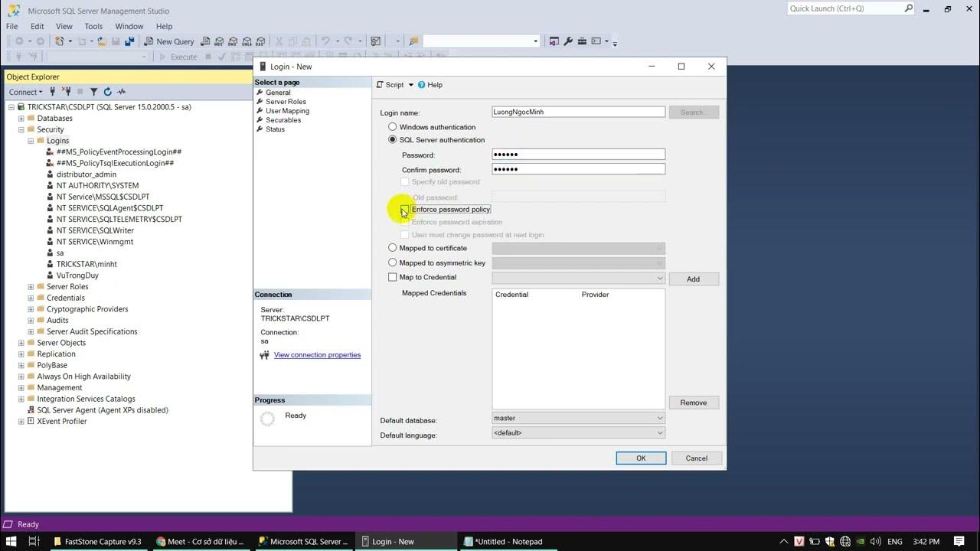Collapse the Logins tree node
Image resolution: width=980 pixels, height=551 pixels.
pos(31,141)
